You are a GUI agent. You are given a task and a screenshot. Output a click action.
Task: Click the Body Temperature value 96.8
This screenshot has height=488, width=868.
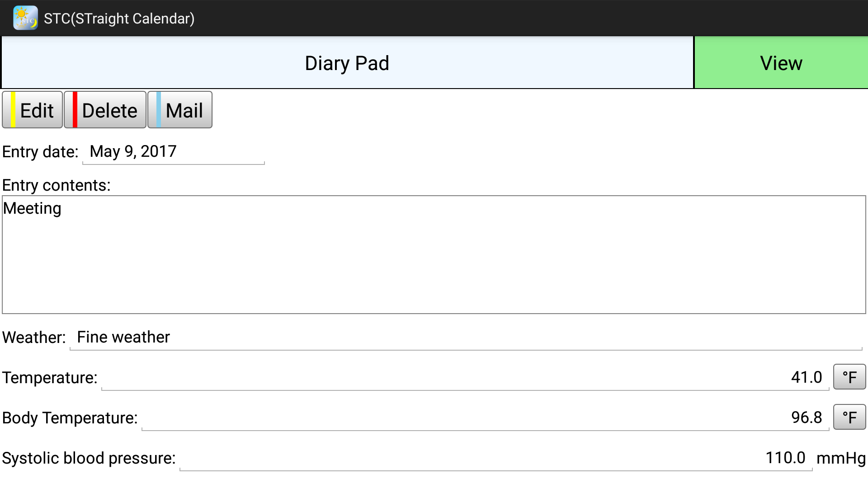[485, 418]
